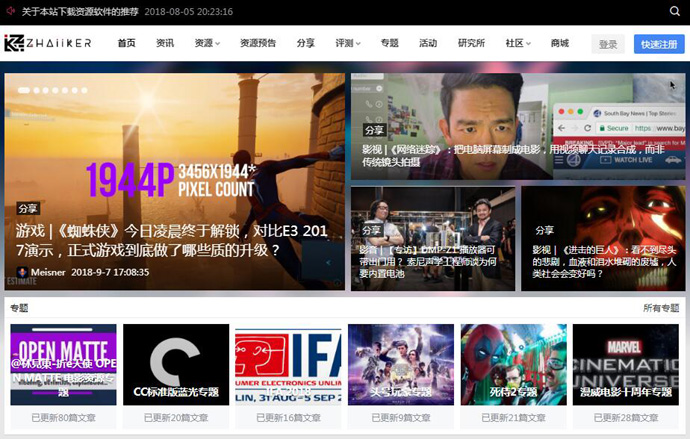This screenshot has width=690, height=439.
Task: Expand the 社区 dropdown menu
Action: point(518,43)
